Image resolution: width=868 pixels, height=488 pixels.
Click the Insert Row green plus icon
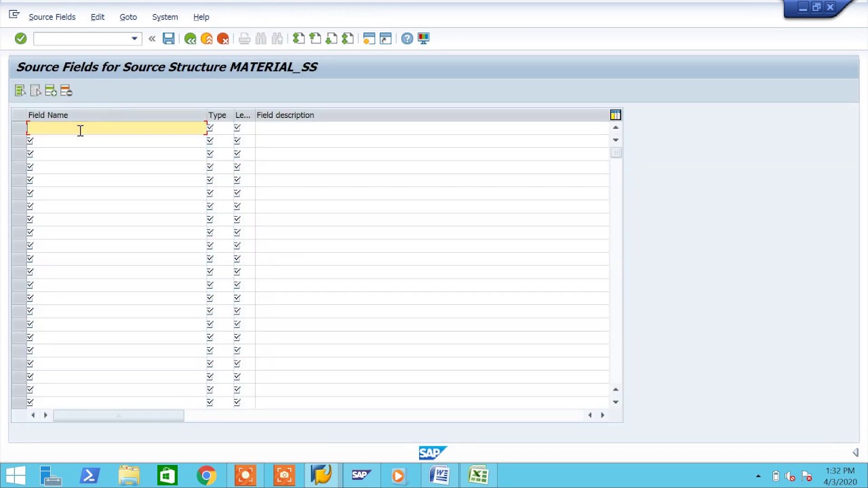(51, 91)
